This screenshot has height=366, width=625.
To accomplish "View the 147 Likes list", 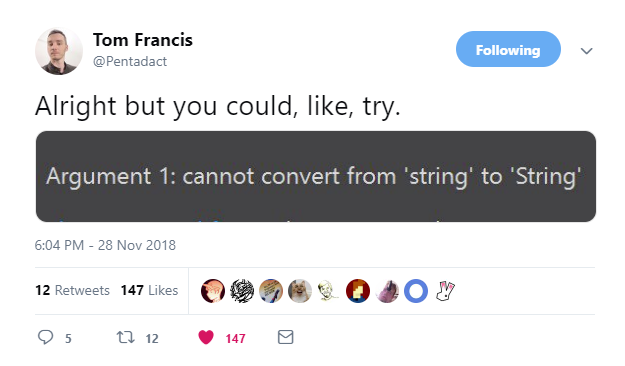I will [149, 290].
